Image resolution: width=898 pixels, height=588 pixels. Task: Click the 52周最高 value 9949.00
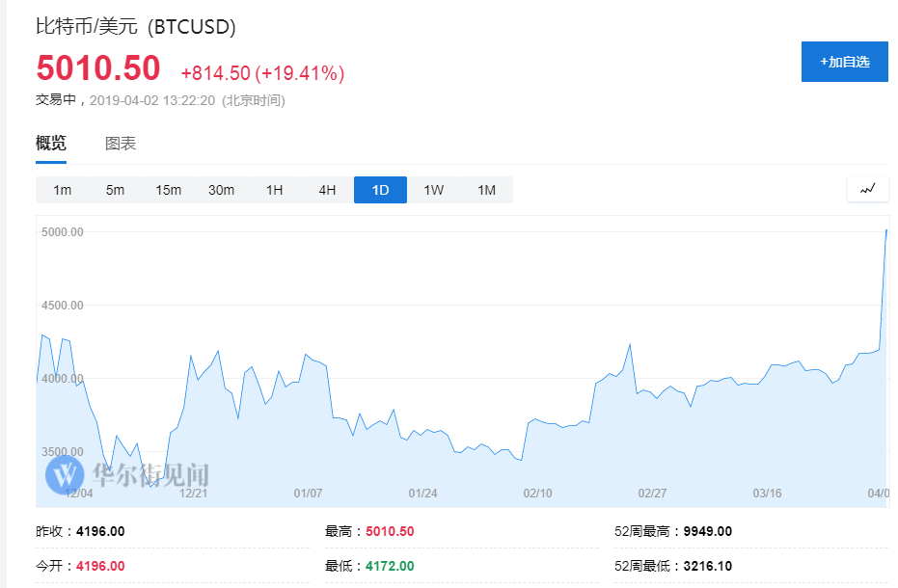pyautogui.click(x=707, y=531)
